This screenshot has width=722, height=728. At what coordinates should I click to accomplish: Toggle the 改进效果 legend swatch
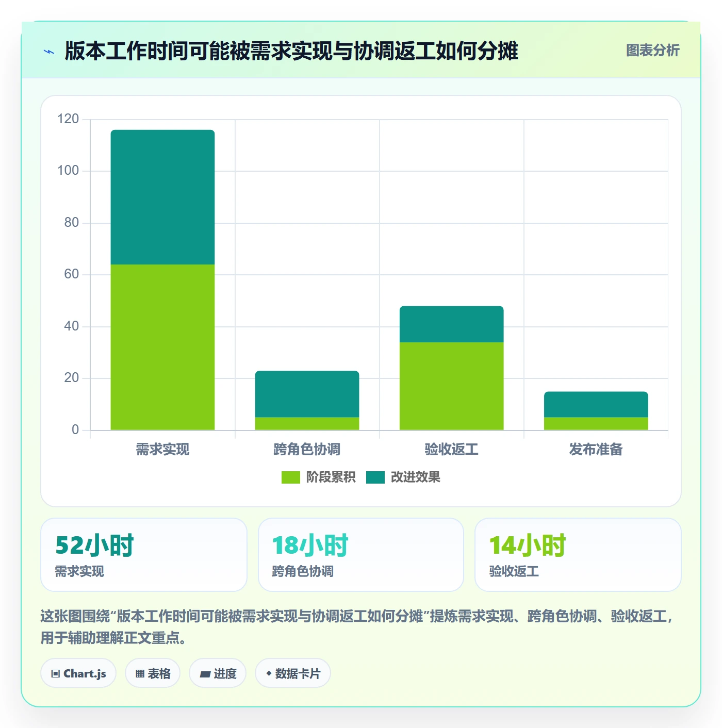point(375,477)
